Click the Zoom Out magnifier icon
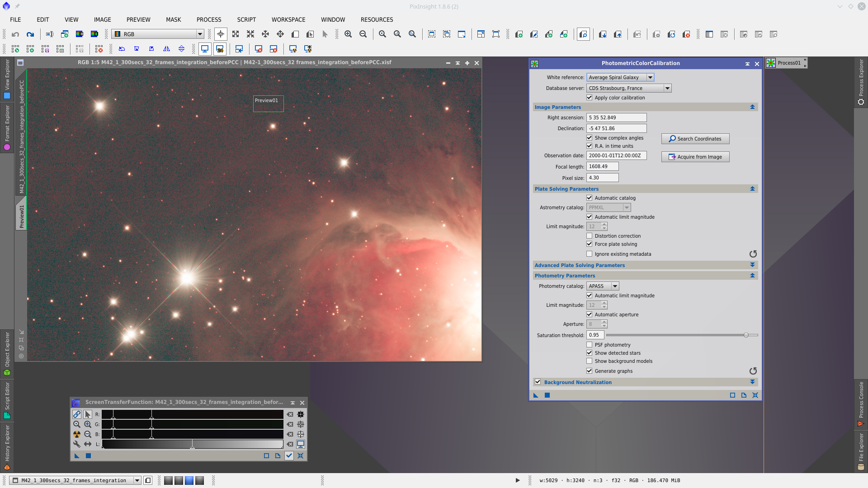This screenshot has width=868, height=488. [363, 34]
